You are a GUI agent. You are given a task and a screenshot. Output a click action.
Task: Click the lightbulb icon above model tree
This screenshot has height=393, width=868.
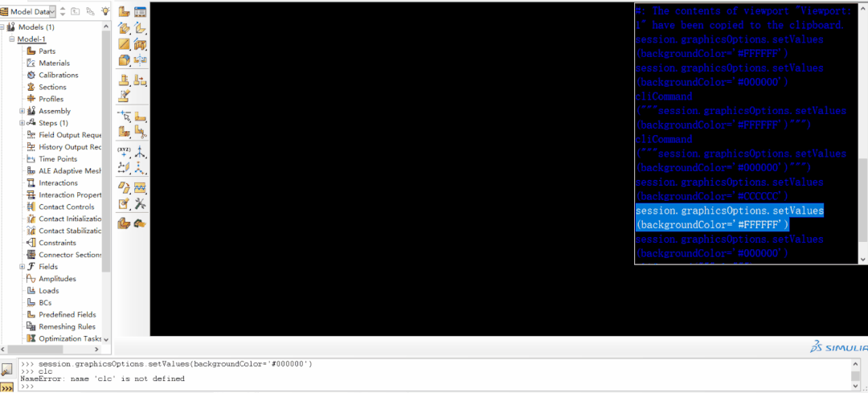(105, 10)
